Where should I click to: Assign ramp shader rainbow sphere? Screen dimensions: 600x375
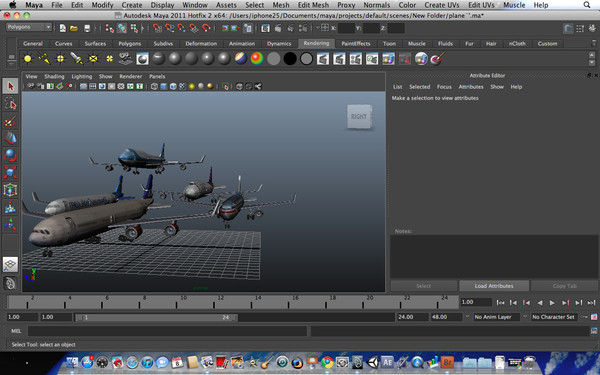point(257,59)
